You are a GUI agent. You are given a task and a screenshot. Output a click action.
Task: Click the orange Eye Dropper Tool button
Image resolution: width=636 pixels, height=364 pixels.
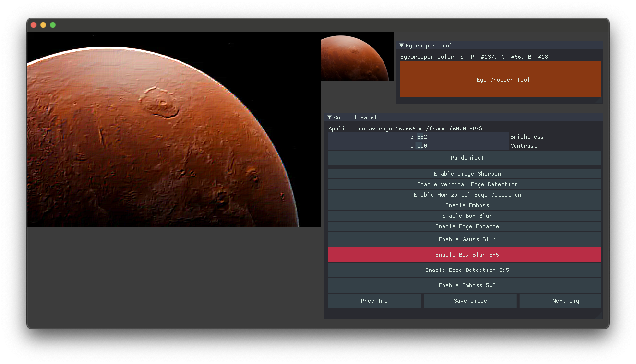click(500, 80)
